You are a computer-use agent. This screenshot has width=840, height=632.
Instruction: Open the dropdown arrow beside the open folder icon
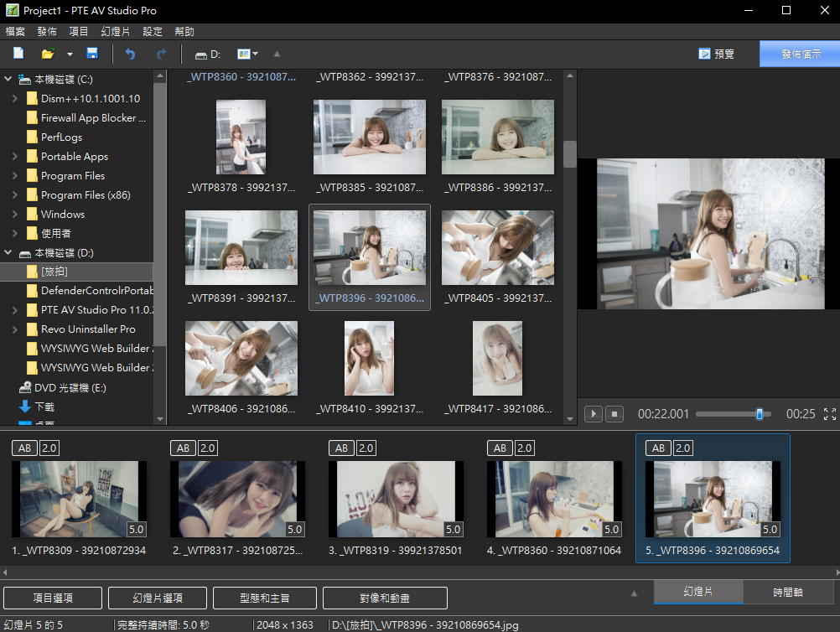coord(70,54)
